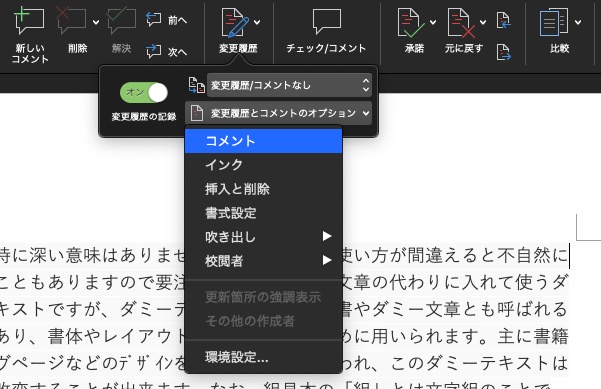Open the 比較 dropdown arrow

(578, 22)
